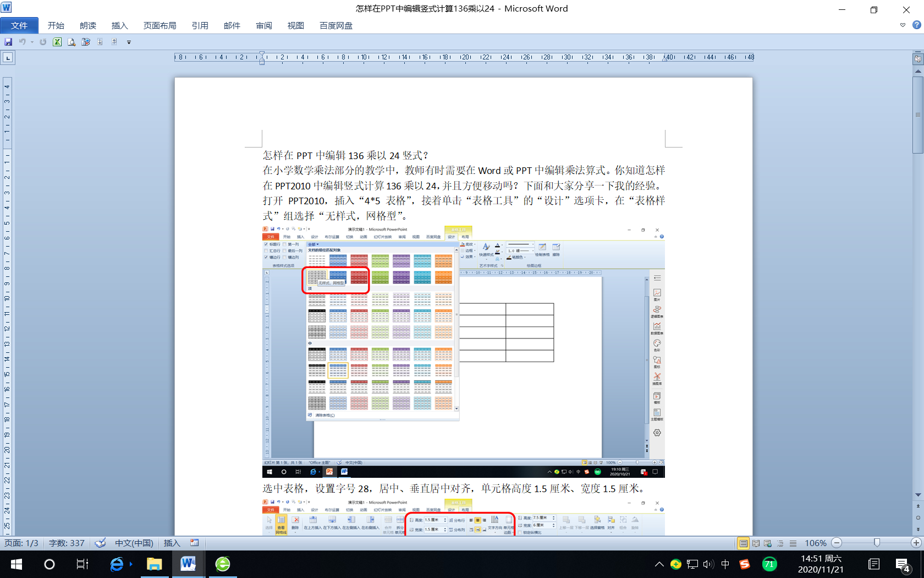This screenshot has height=578, width=924.
Task: Open the 文件 (File) tab
Action: [x=19, y=25]
